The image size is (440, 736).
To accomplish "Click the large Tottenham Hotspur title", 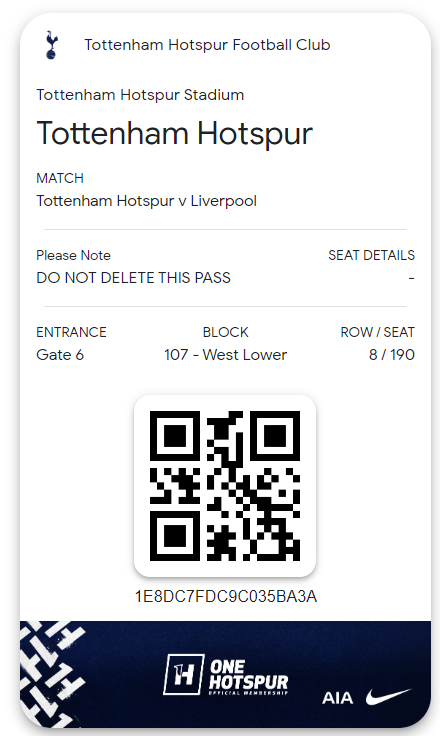I will (174, 134).
